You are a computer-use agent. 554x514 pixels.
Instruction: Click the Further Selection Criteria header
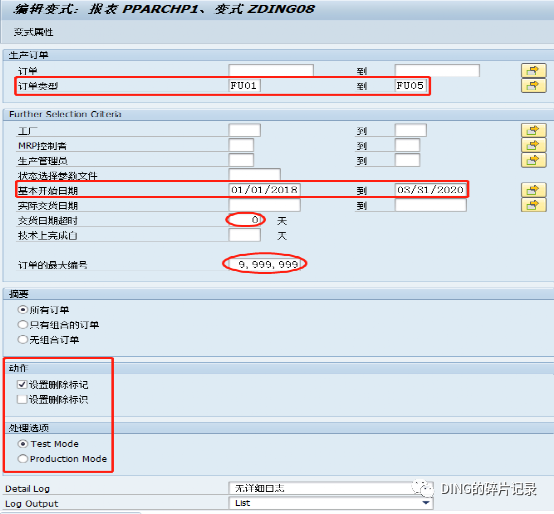(65, 114)
